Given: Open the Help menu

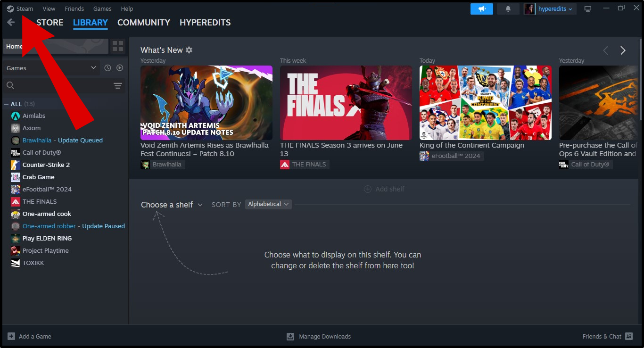Looking at the screenshot, I should (127, 8).
